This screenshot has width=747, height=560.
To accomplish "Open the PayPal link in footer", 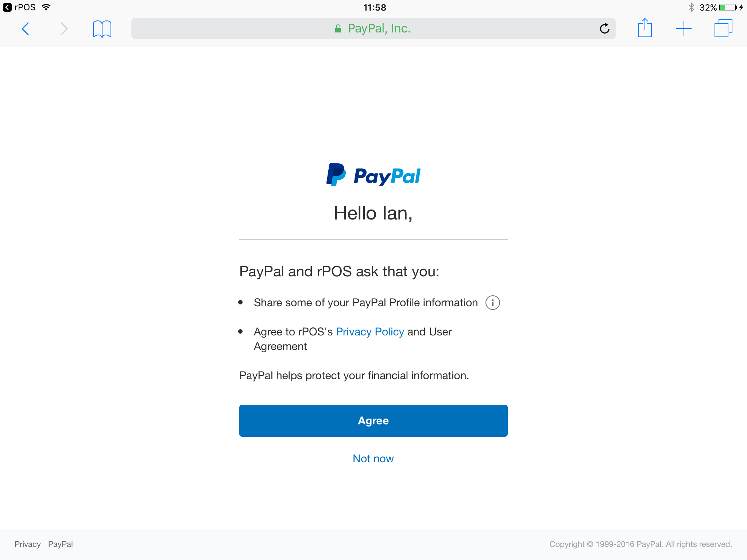I will 61,544.
